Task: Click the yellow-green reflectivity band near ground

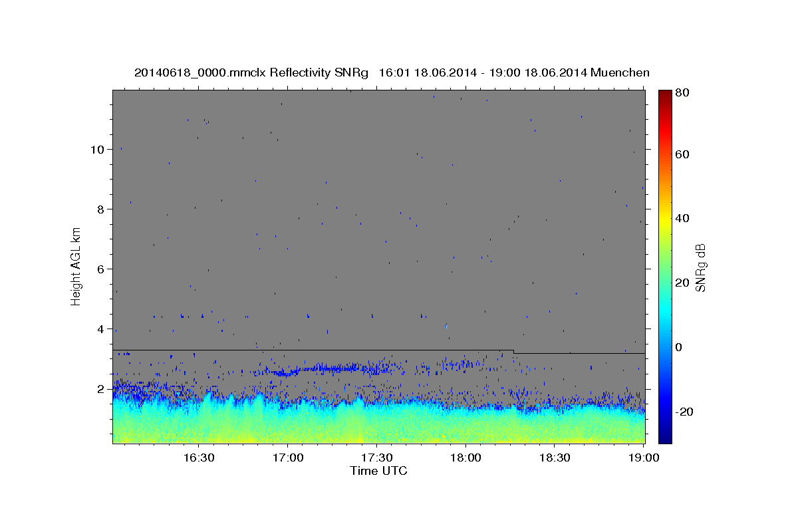Action: 378,434
